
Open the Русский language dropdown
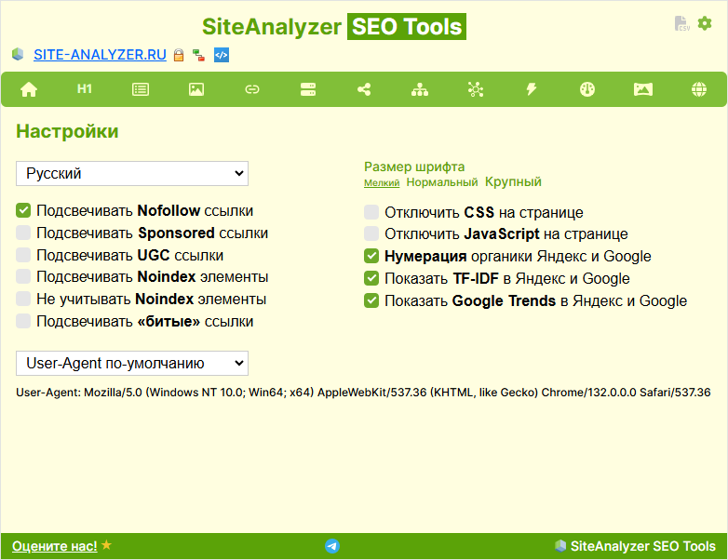pos(132,174)
